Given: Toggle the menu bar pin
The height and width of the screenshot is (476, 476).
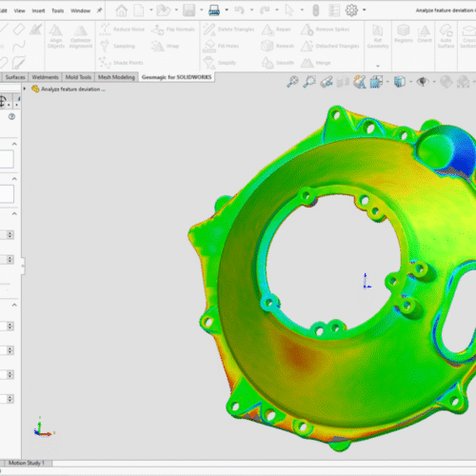Looking at the screenshot, I should coord(99,10).
